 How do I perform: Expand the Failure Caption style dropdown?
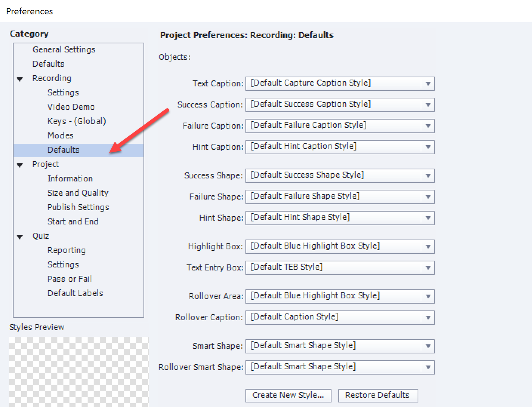click(x=428, y=126)
